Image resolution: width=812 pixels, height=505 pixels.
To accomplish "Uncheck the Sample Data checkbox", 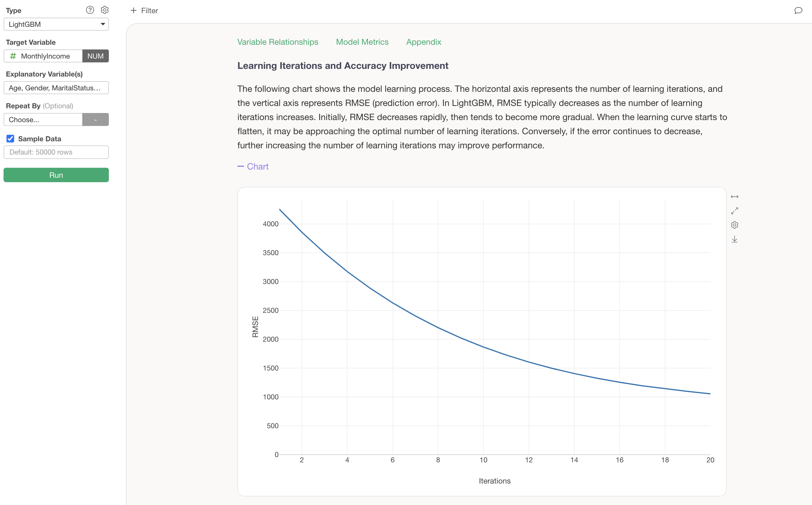I will [10, 139].
